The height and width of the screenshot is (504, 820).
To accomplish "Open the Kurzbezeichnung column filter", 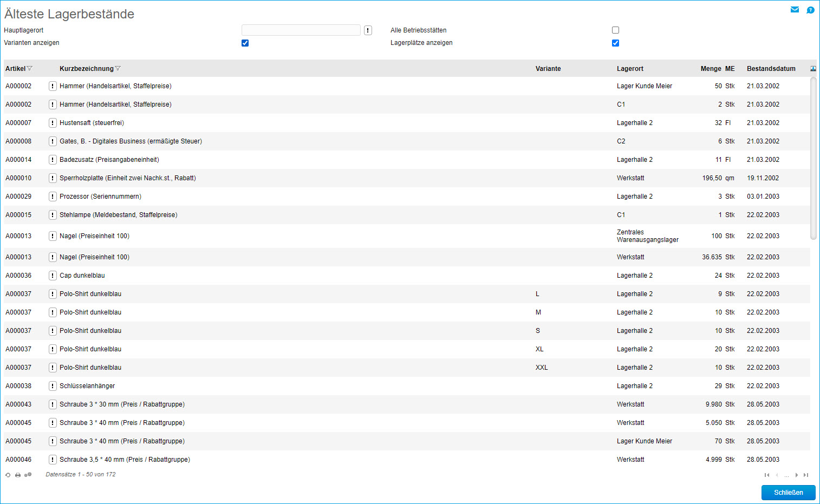I will [118, 69].
